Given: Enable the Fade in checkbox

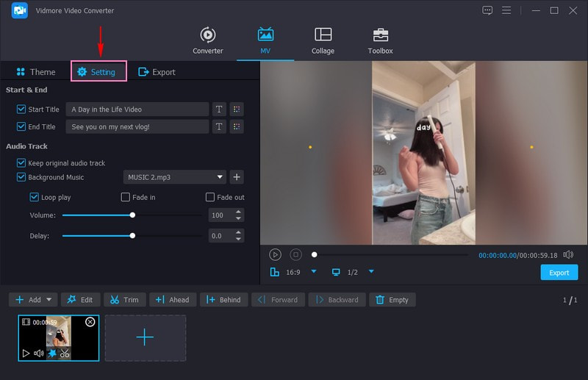Looking at the screenshot, I should point(126,198).
